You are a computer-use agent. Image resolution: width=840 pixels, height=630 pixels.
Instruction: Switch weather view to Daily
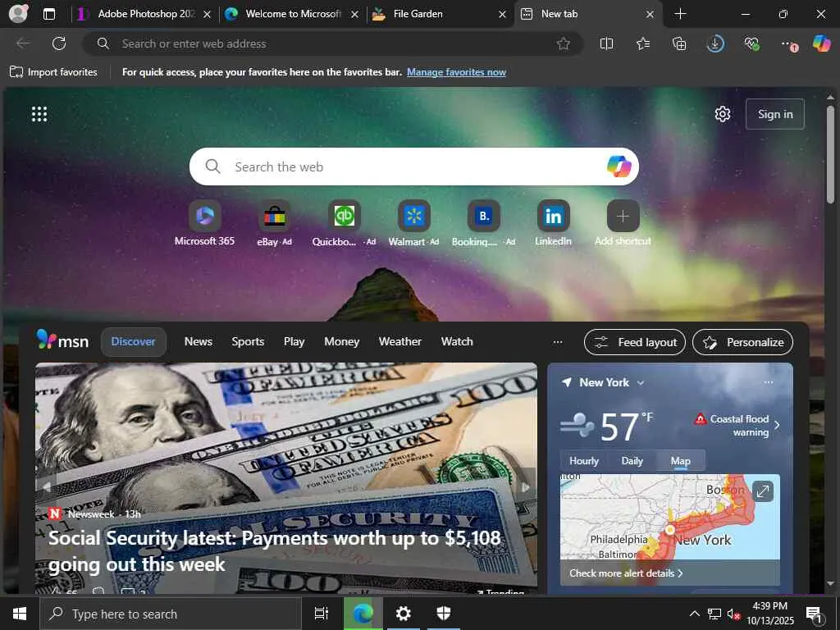(x=632, y=461)
